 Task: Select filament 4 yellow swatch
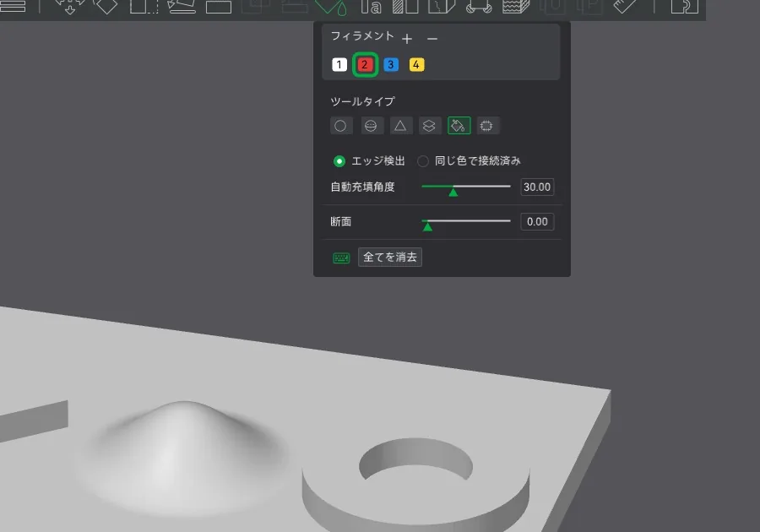(416, 64)
